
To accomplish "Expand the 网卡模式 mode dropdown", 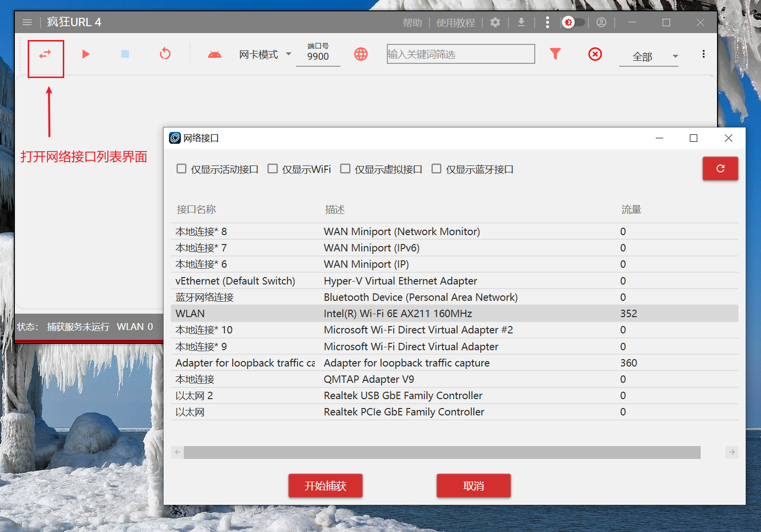I will pyautogui.click(x=265, y=54).
